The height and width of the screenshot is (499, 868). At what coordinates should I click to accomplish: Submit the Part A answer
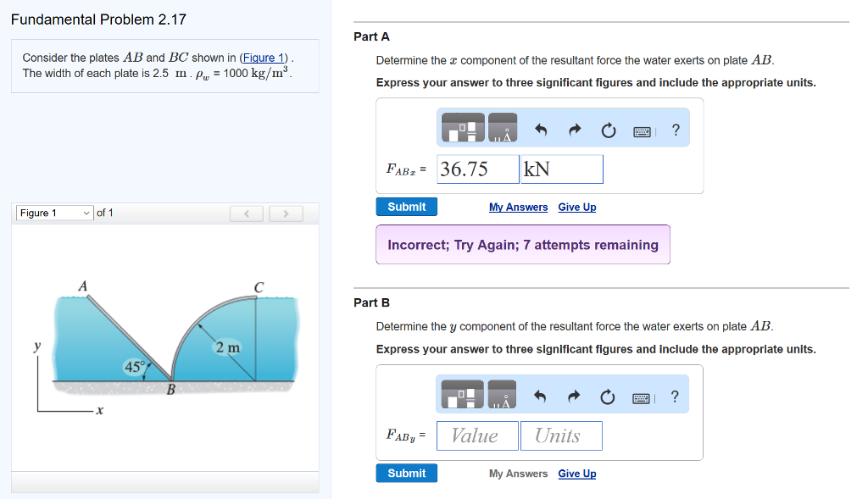coord(406,207)
